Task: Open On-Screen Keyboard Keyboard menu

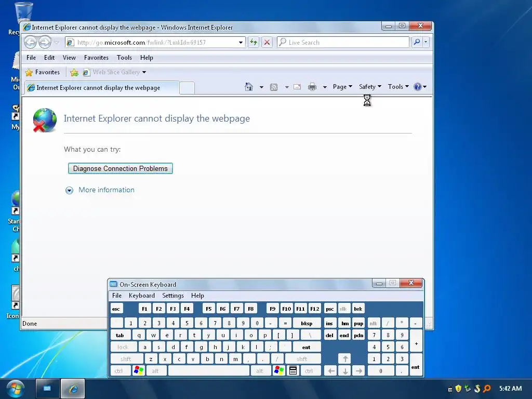Action: click(x=142, y=296)
